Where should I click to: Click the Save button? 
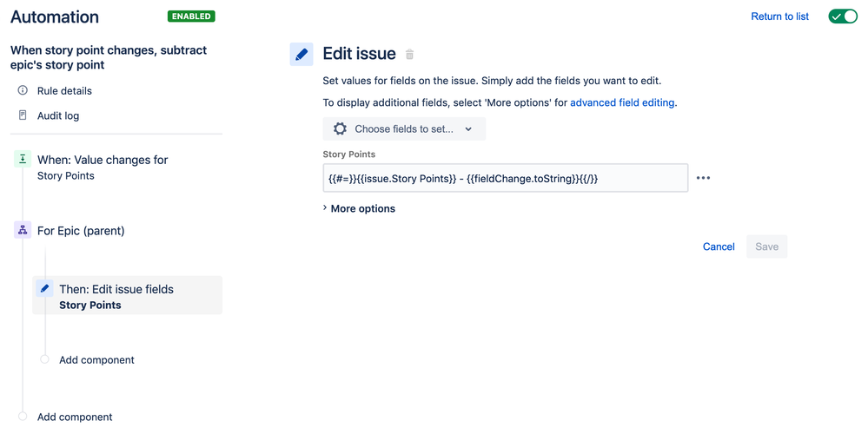[766, 247]
